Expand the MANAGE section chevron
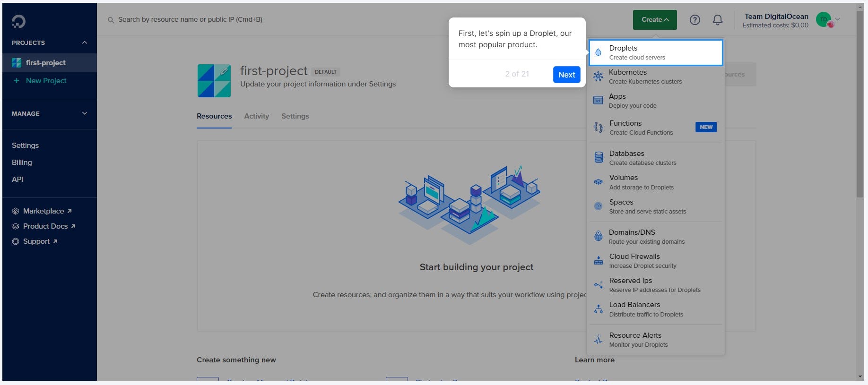Image resolution: width=868 pixels, height=385 pixels. tap(85, 113)
